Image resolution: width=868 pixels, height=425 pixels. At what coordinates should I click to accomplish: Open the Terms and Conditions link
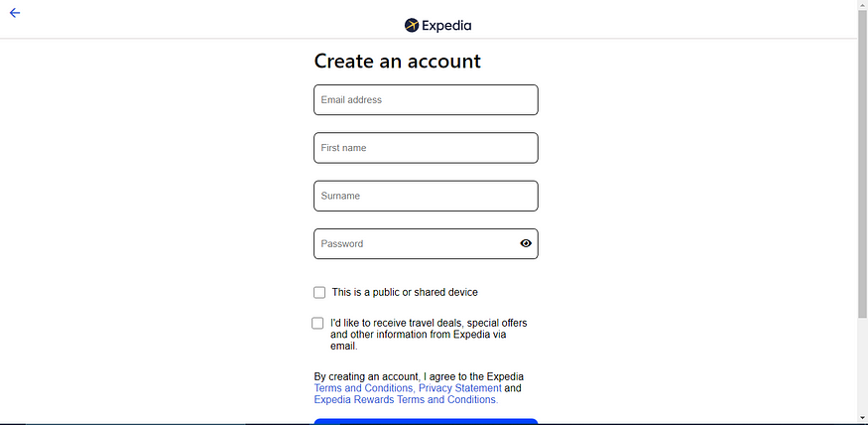[x=364, y=388]
